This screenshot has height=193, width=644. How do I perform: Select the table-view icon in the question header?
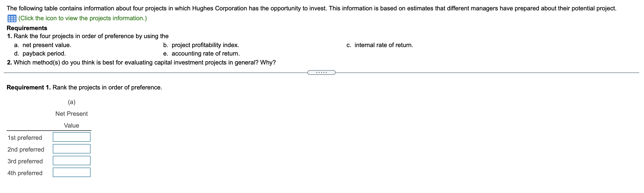click(12, 18)
